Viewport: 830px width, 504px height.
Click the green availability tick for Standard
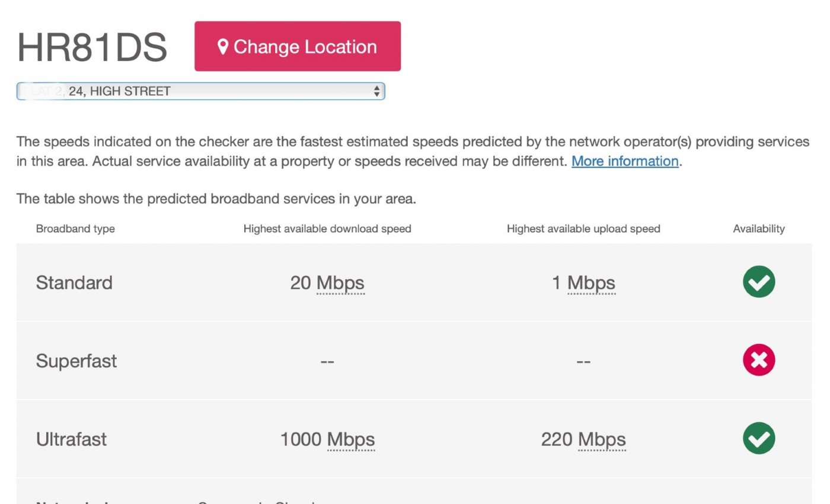(x=759, y=282)
